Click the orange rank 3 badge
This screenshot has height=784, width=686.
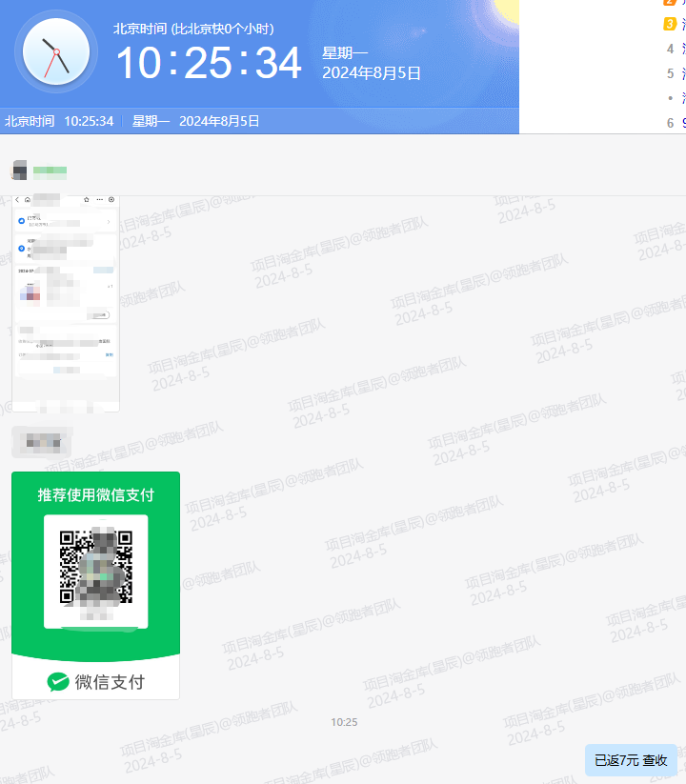(x=670, y=24)
